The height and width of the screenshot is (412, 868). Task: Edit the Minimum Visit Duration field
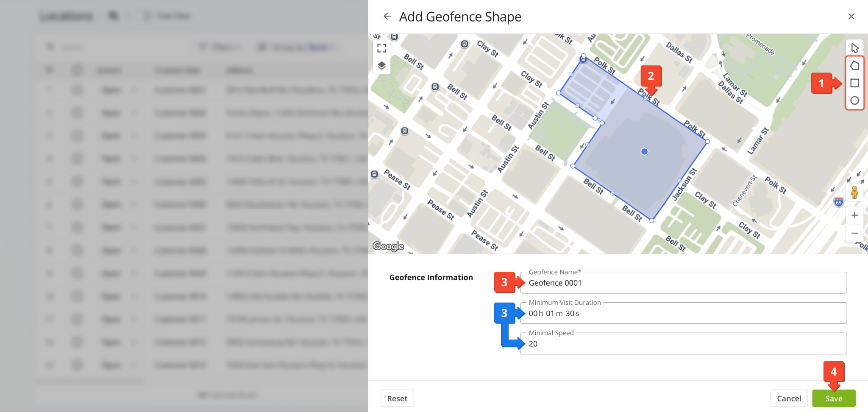(x=683, y=313)
